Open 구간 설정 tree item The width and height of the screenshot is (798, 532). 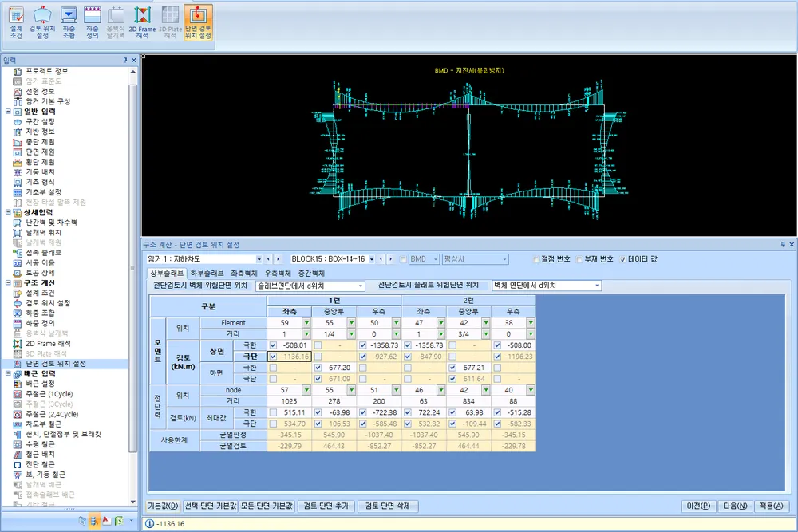pos(40,121)
